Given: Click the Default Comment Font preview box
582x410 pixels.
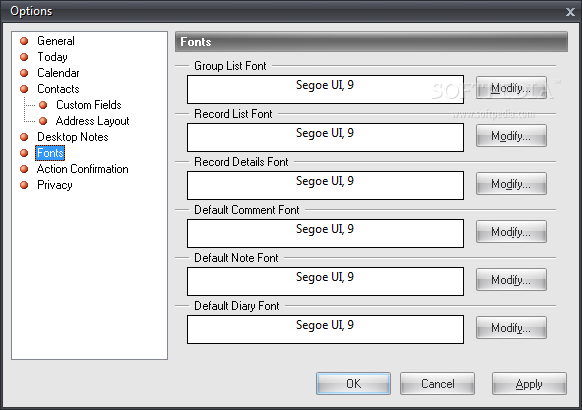Looking at the screenshot, I should click(x=325, y=233).
